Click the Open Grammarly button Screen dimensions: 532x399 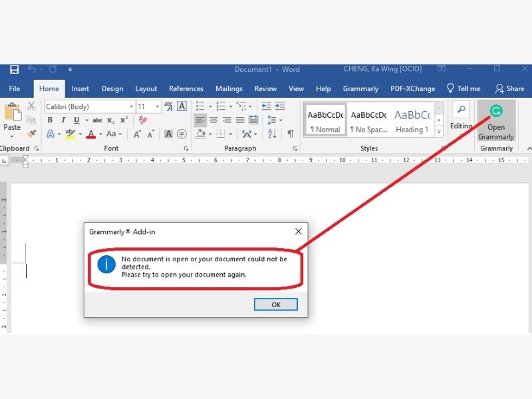[x=496, y=121]
